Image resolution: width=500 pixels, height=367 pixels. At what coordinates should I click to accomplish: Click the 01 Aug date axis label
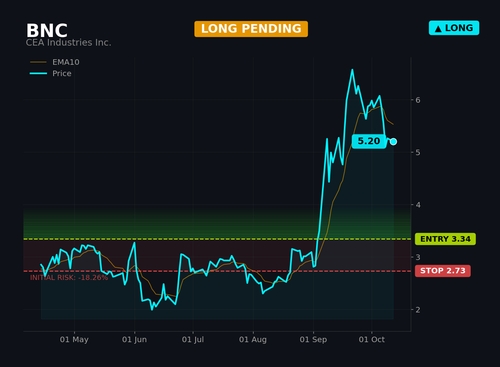click(x=253, y=340)
